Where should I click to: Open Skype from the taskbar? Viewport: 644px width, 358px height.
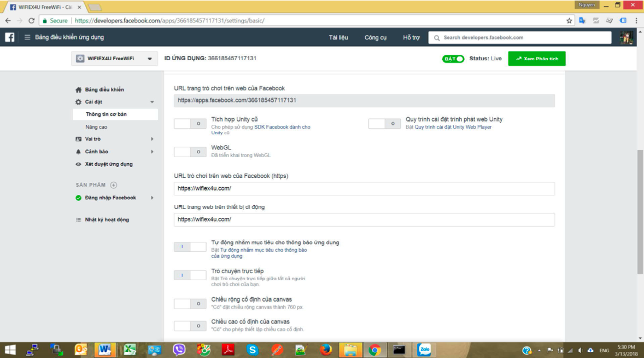(252, 350)
